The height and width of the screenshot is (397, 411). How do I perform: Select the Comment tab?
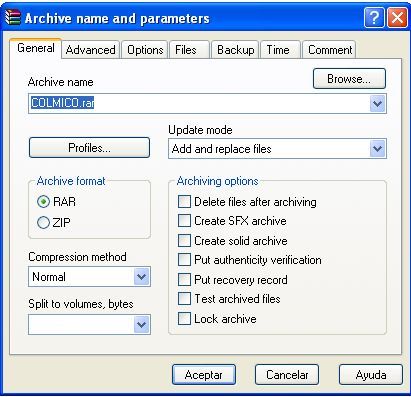(x=330, y=50)
